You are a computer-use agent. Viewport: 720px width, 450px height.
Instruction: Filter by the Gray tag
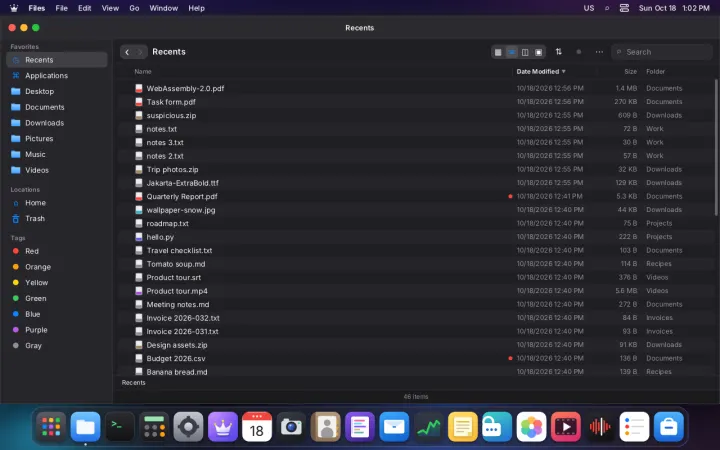point(57,346)
